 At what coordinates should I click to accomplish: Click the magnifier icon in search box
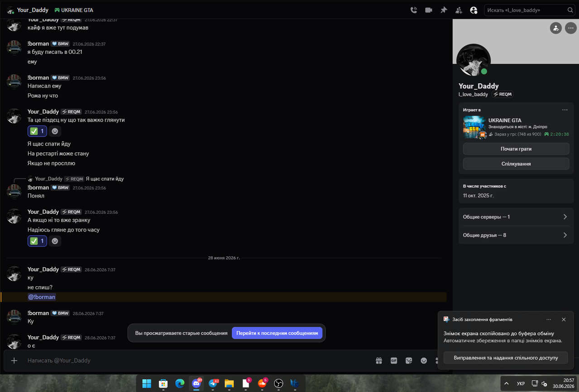point(570,10)
